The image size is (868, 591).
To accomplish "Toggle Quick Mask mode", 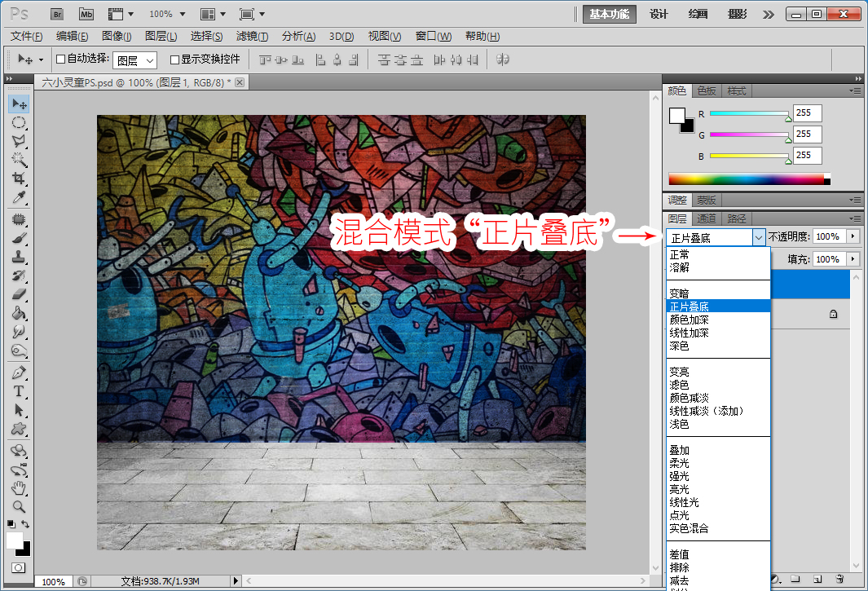I will click(x=18, y=567).
